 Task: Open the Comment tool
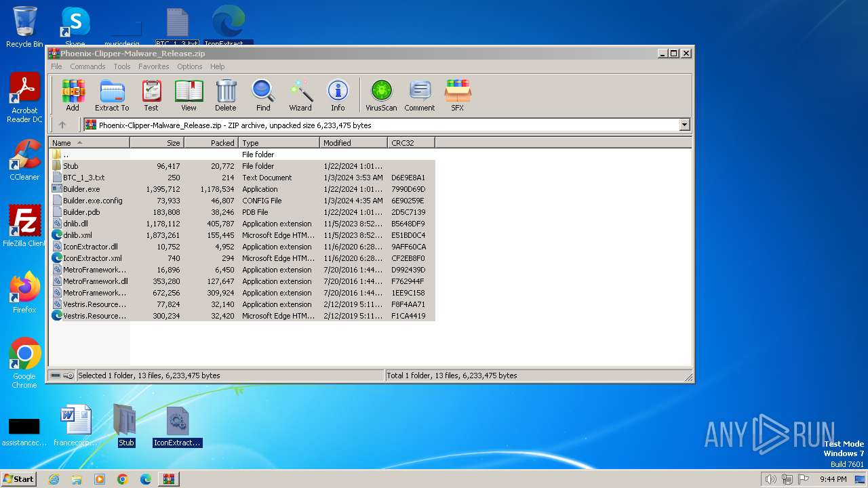click(x=420, y=96)
